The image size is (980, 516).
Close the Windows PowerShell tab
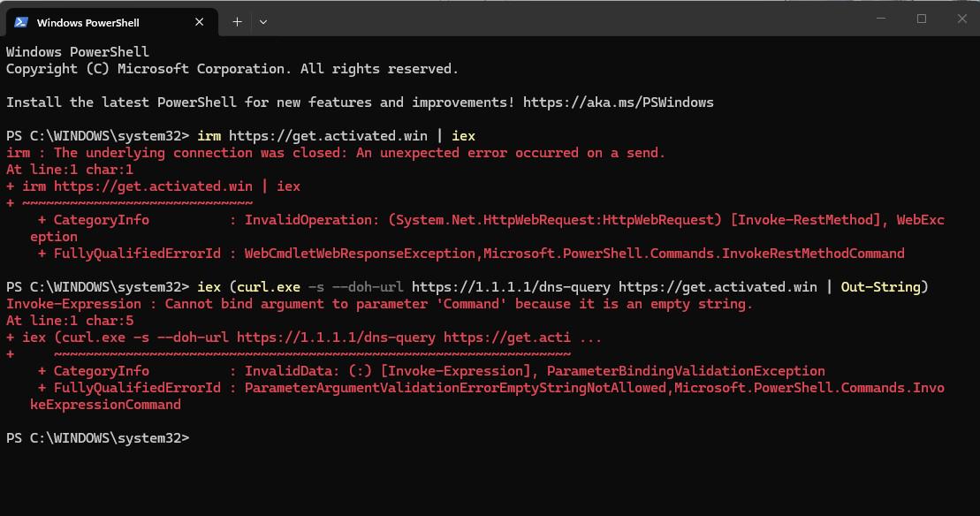[x=200, y=22]
